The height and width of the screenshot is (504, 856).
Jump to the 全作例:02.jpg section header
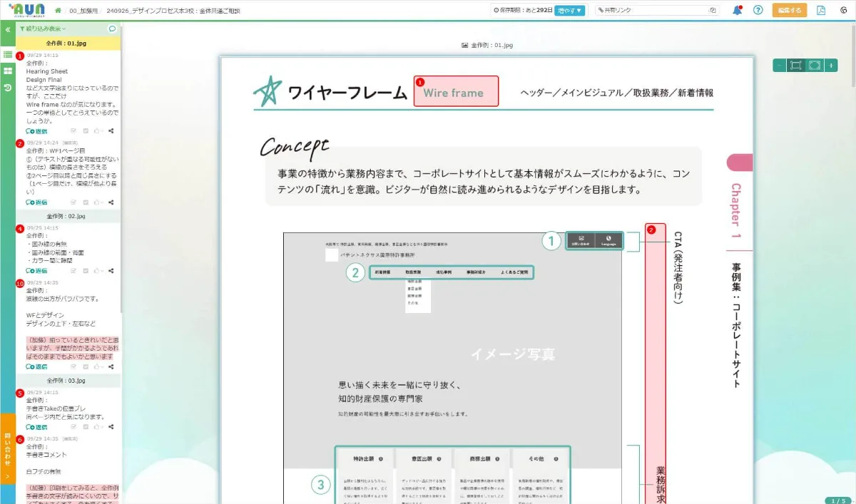click(66, 215)
